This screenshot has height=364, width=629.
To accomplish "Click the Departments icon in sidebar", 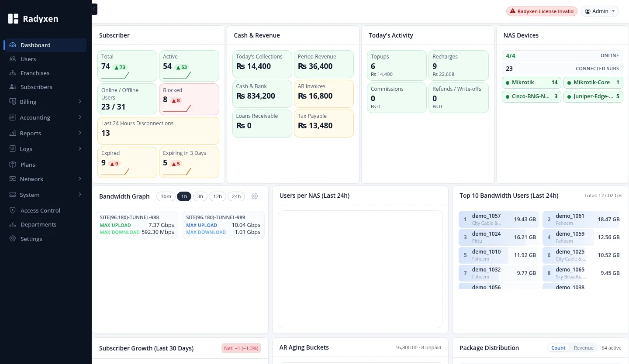I will tap(12, 224).
